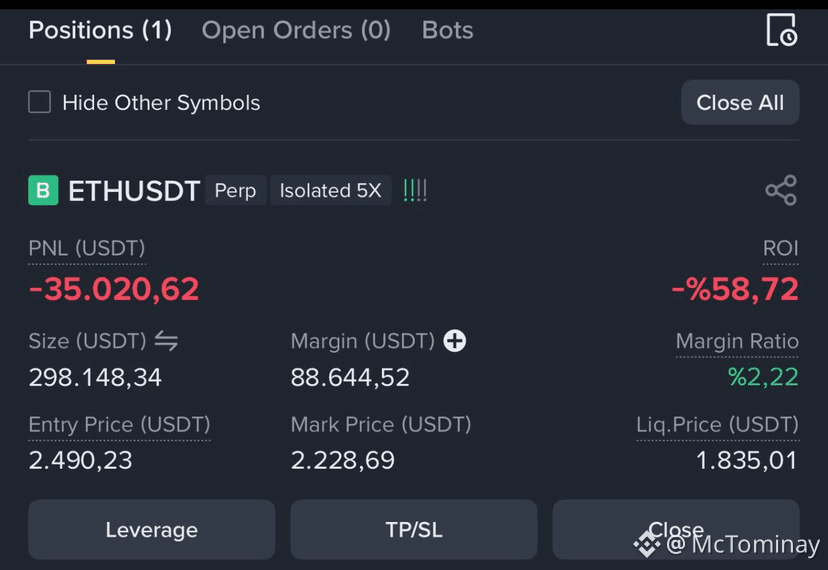Tap the green B buy badge
This screenshot has height=570, width=828.
43,190
